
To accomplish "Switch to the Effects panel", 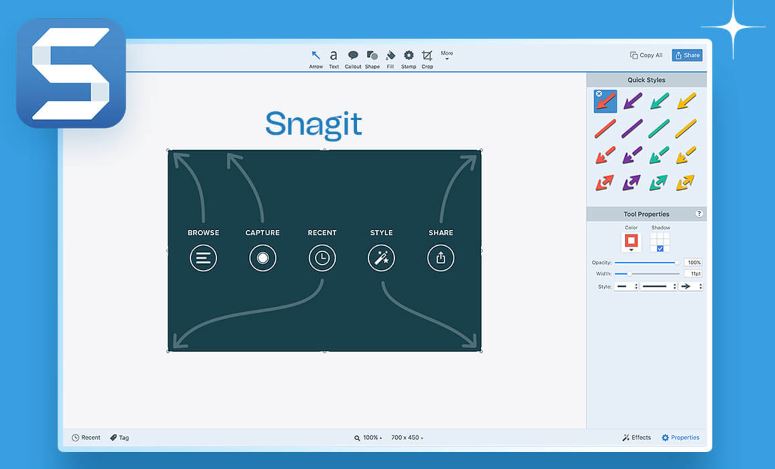I will pyautogui.click(x=637, y=437).
